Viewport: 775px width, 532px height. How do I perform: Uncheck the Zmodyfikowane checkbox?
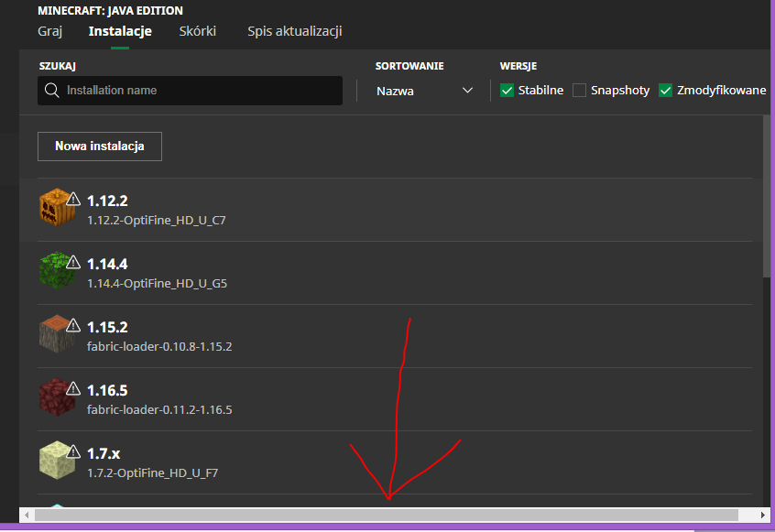(665, 91)
